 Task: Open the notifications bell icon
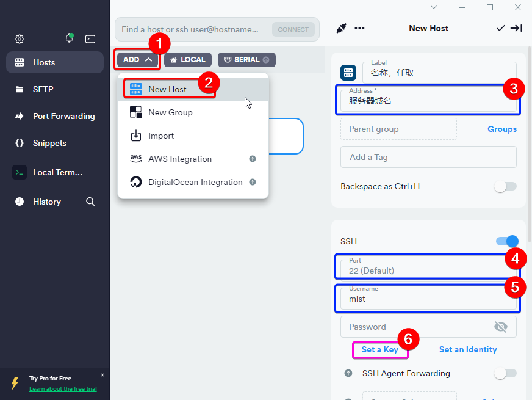[x=69, y=38]
